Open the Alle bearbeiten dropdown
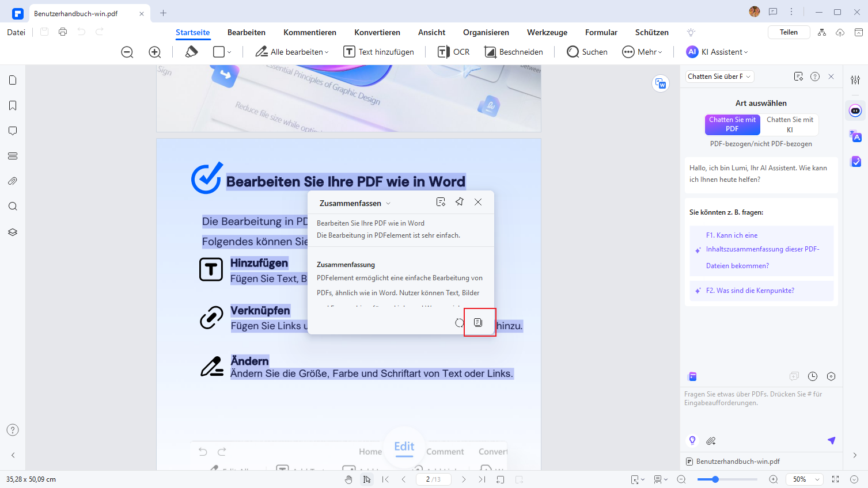This screenshot has height=488, width=868. point(292,52)
